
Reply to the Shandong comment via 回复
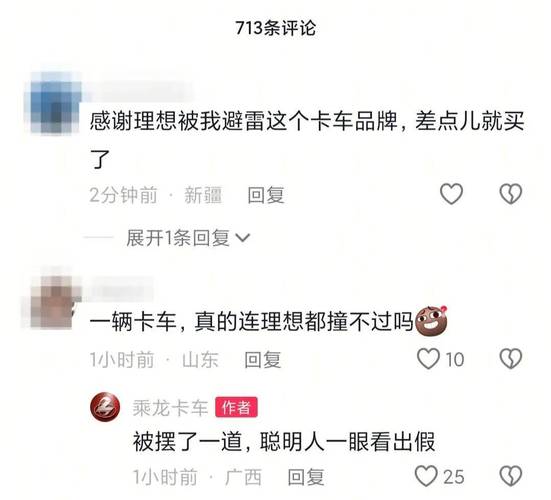pyautogui.click(x=262, y=360)
